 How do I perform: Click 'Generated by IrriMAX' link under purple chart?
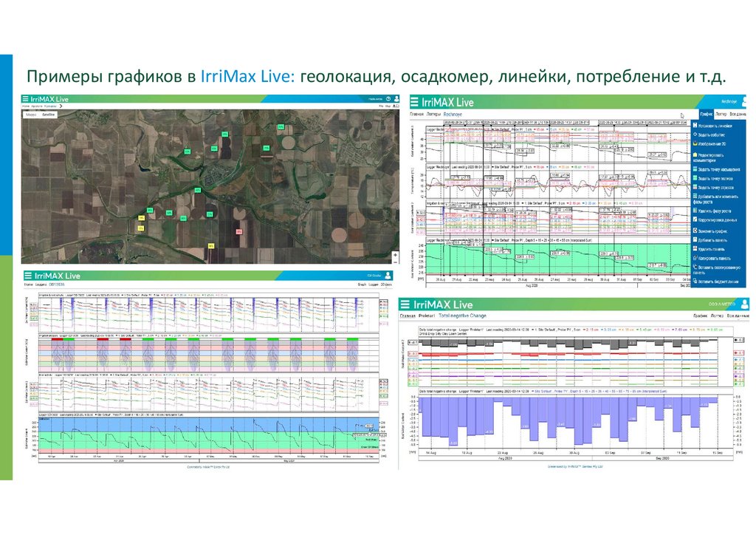(x=575, y=466)
